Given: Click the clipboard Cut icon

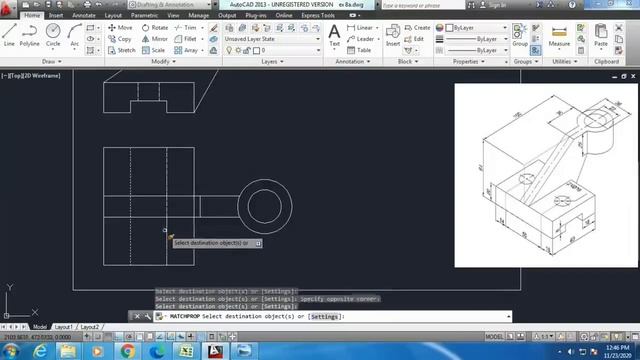Looking at the screenshot, I should point(619,28).
